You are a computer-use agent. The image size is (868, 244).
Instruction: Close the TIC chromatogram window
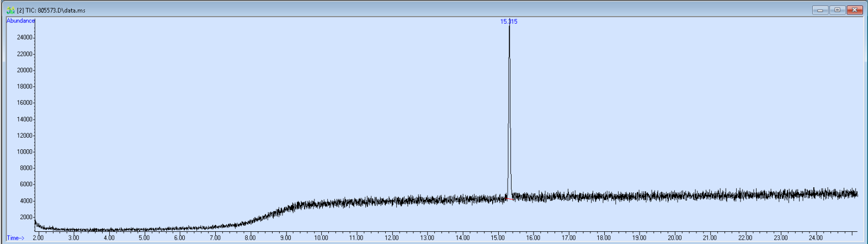point(855,10)
